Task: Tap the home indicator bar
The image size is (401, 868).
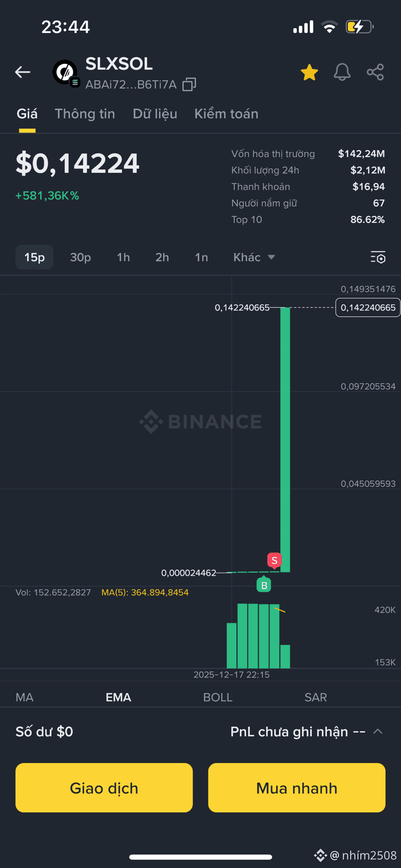Action: tap(200, 857)
